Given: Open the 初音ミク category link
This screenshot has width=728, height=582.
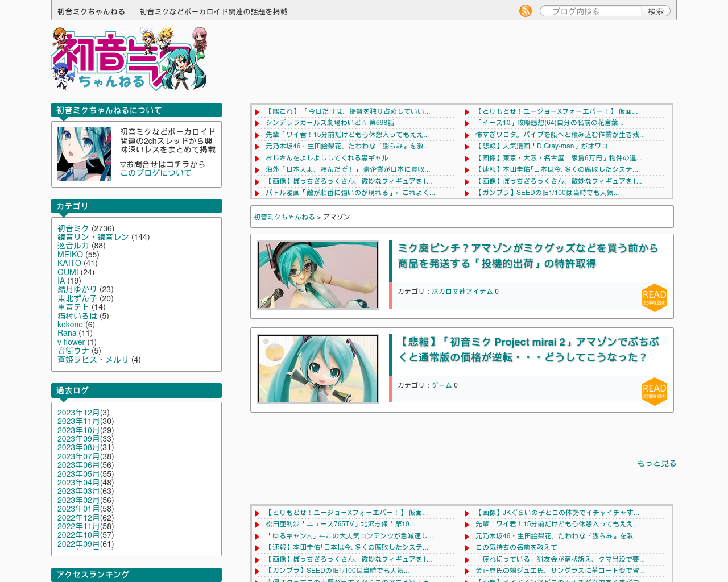Looking at the screenshot, I should coord(73,228).
